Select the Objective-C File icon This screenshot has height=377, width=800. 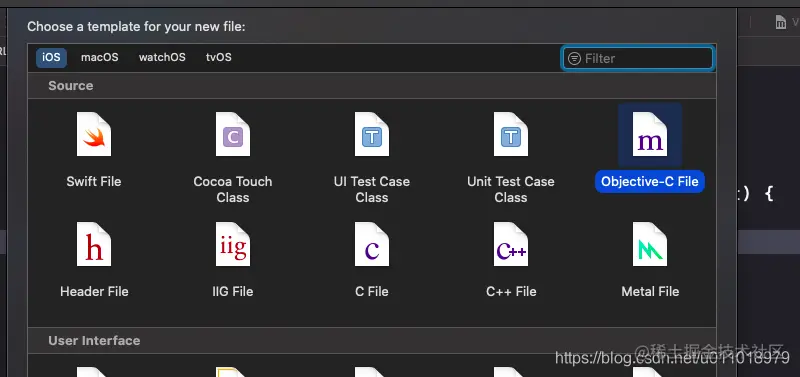point(650,134)
